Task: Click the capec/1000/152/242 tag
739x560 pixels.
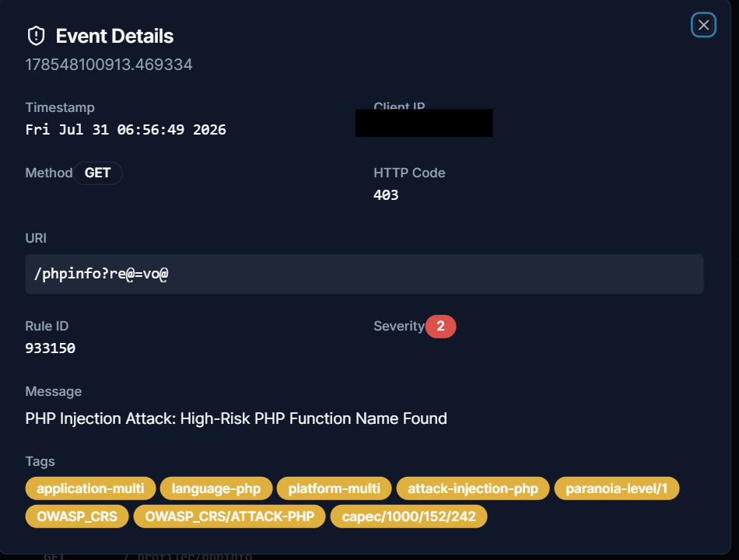Action: 408,516
